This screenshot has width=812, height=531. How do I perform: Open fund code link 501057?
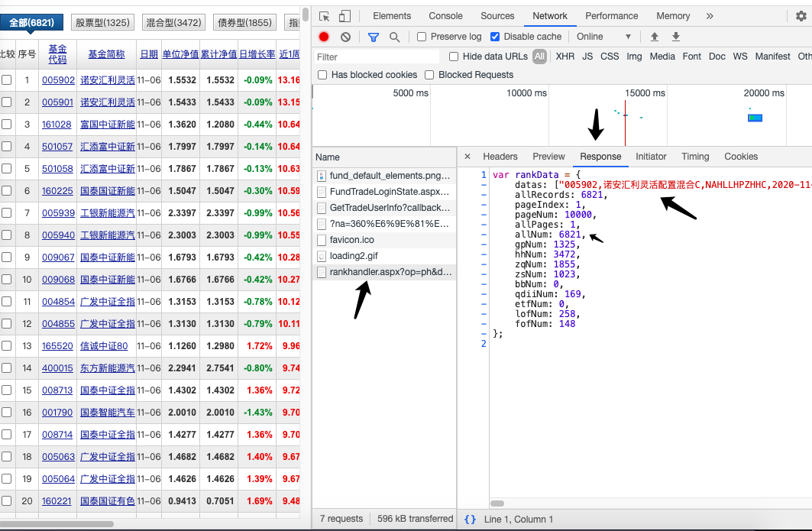coord(57,147)
